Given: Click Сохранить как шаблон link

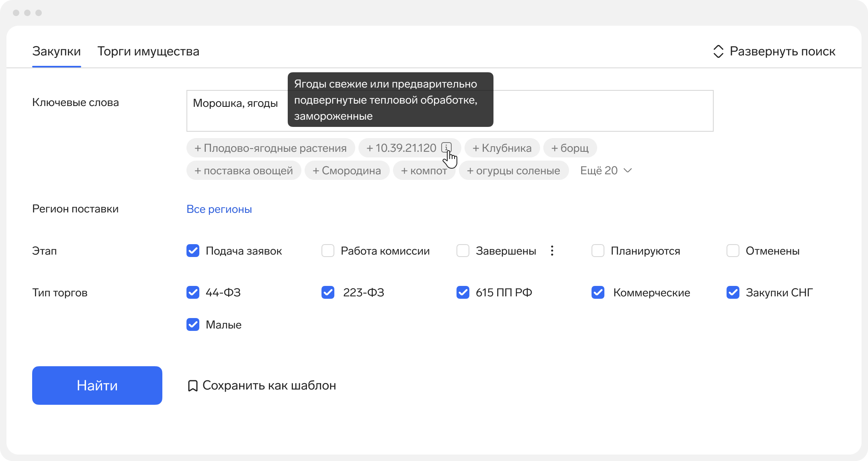Looking at the screenshot, I should (x=269, y=386).
